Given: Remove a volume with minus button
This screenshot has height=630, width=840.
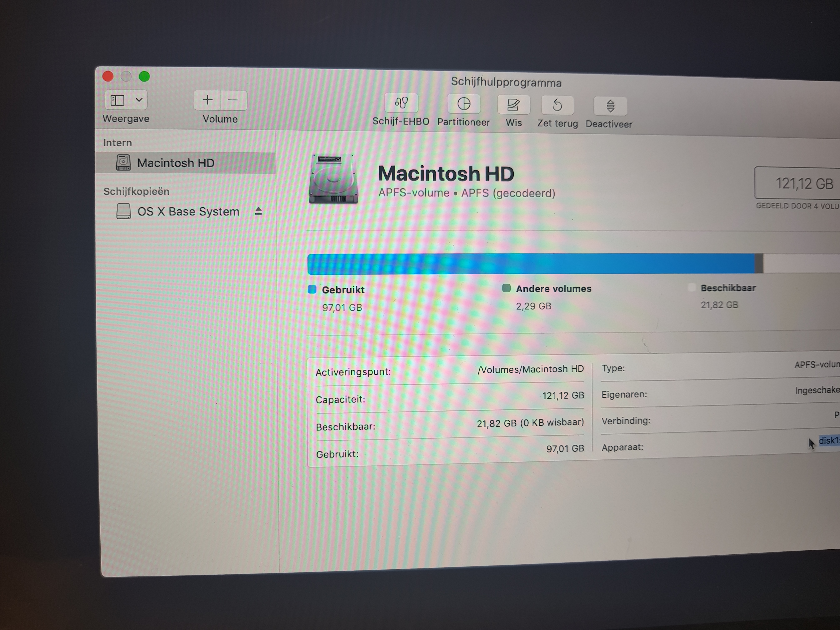Looking at the screenshot, I should point(233,101).
